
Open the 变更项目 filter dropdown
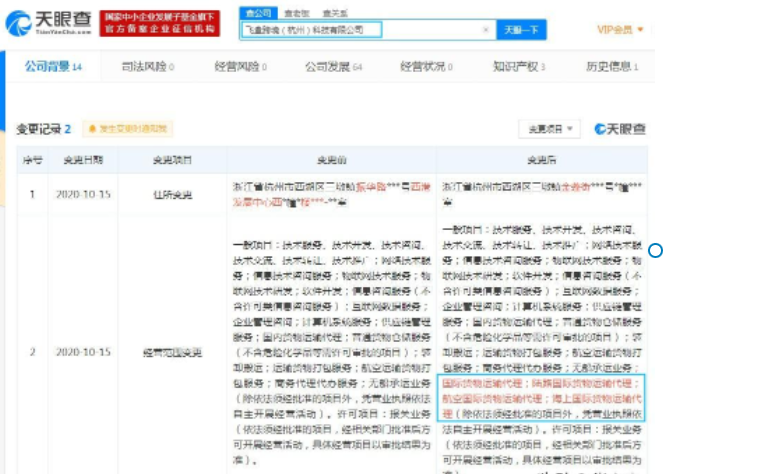click(x=549, y=129)
